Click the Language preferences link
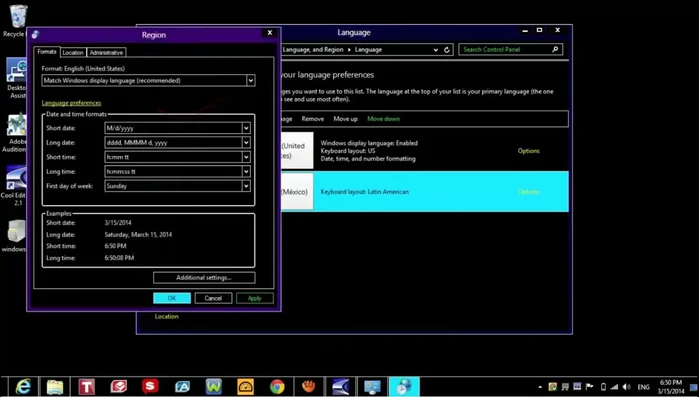The image size is (699, 397). tap(71, 103)
